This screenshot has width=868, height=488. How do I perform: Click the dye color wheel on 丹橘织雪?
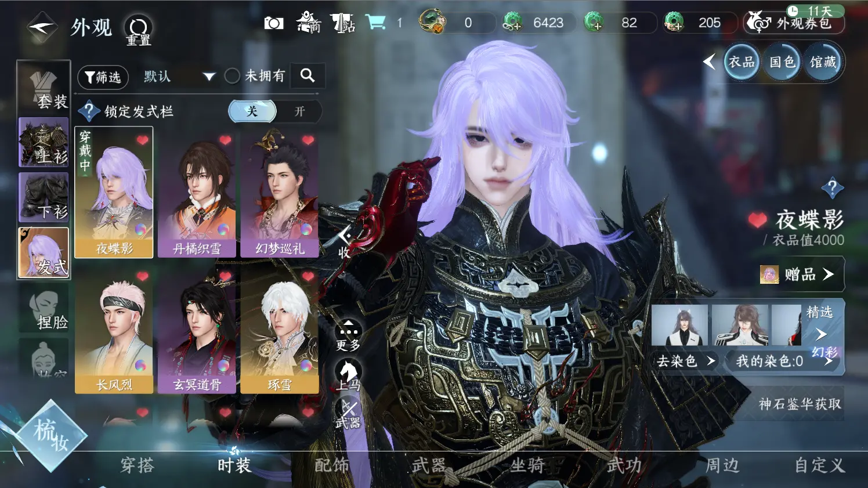pyautogui.click(x=223, y=229)
